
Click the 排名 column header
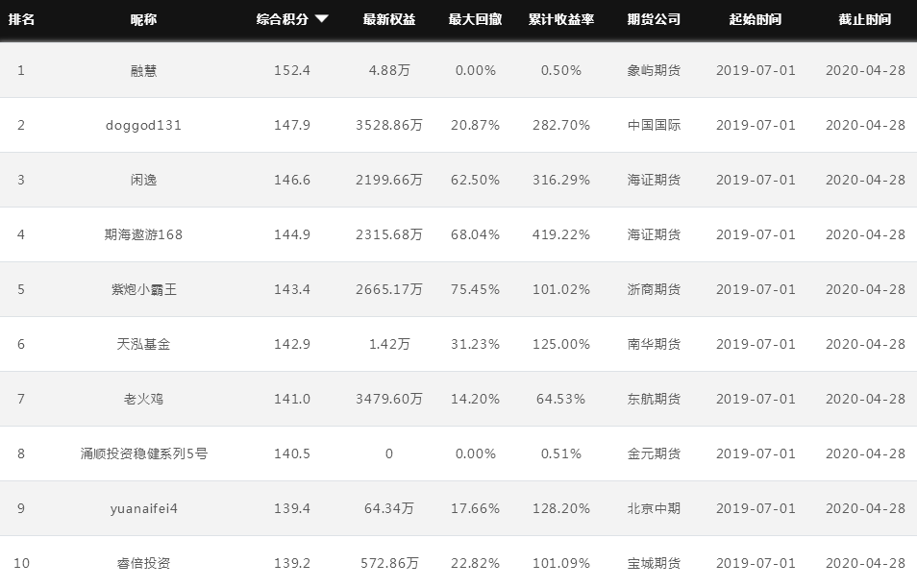21,19
